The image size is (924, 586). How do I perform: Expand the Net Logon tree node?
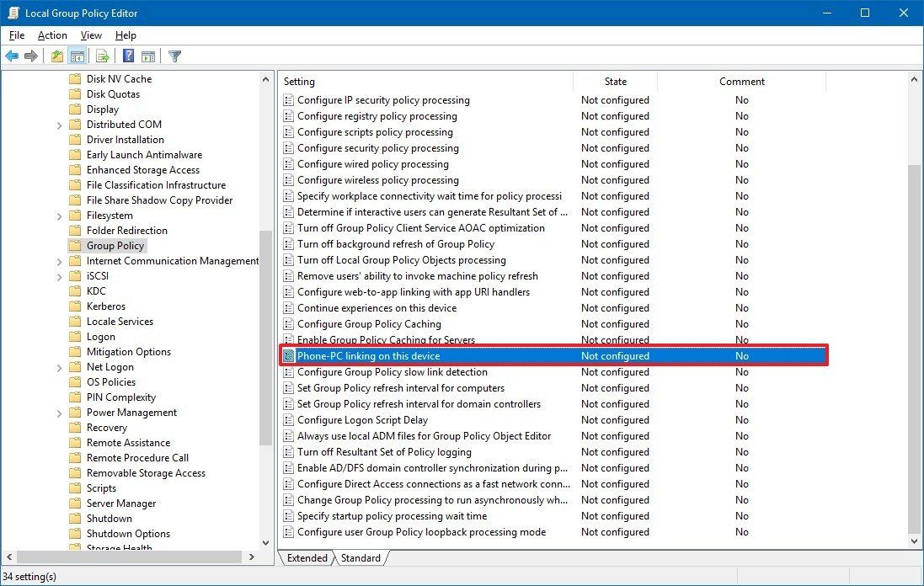57,366
